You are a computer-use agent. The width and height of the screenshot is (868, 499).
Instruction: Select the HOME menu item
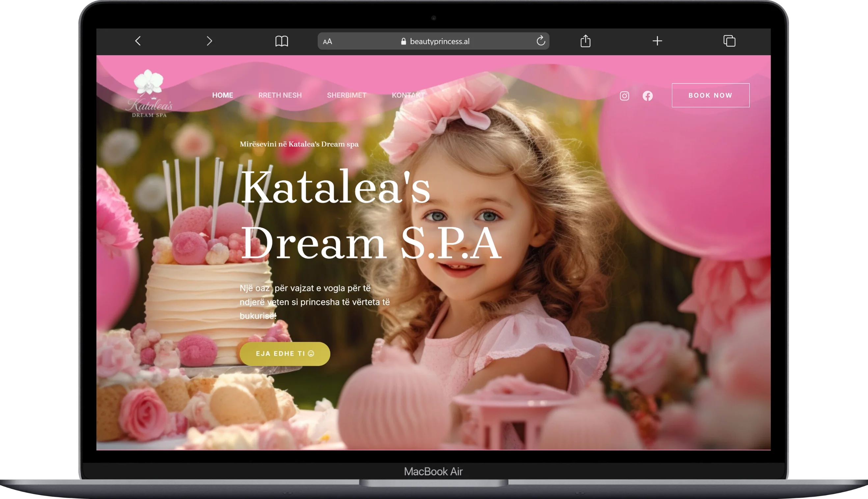pyautogui.click(x=223, y=95)
